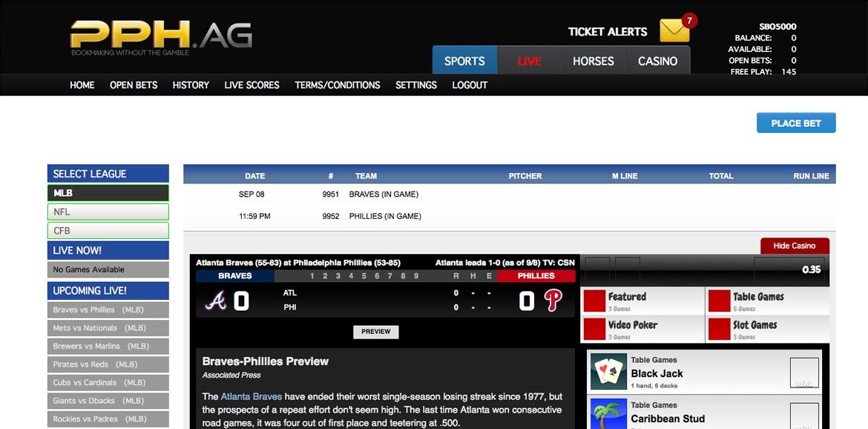
Task: Click the BRAVES scoreboard header label
Action: (235, 275)
